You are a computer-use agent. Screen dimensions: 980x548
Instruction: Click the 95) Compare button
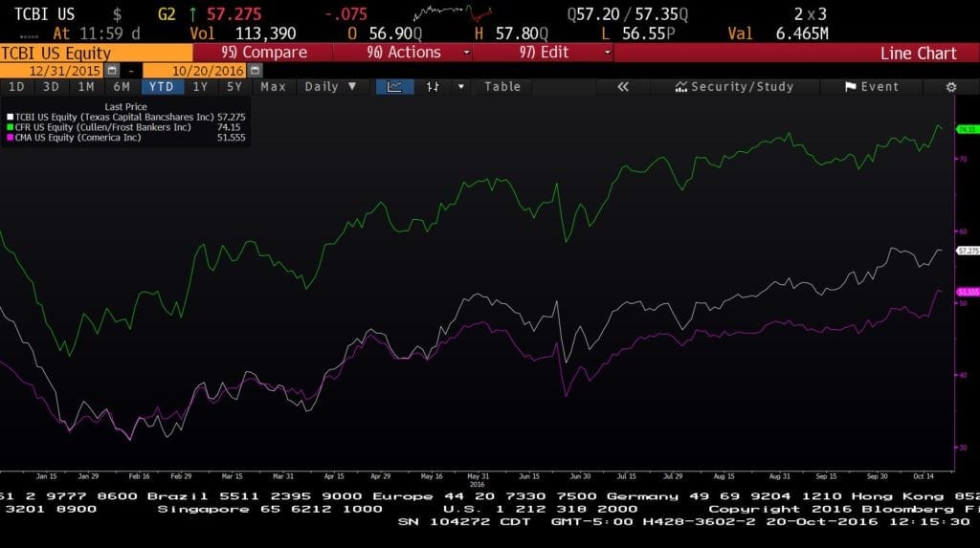pos(263,53)
